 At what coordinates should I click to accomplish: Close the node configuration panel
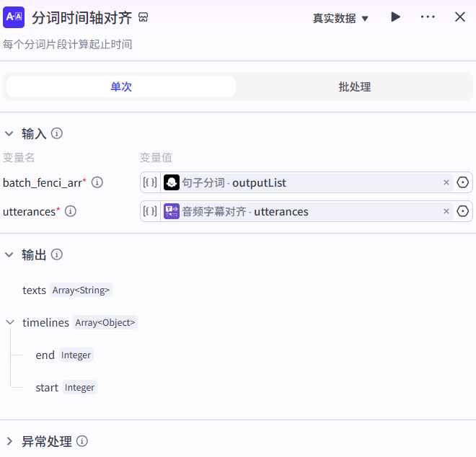click(460, 17)
